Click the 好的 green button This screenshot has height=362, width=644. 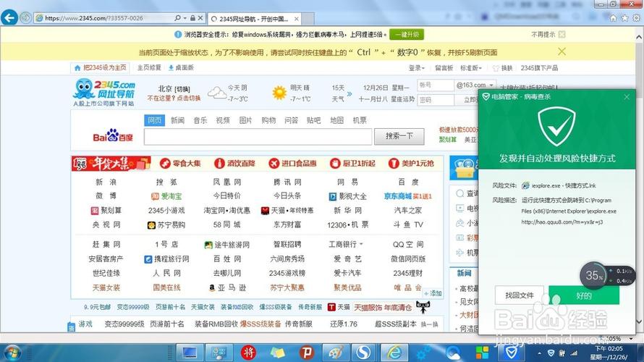[584, 295]
